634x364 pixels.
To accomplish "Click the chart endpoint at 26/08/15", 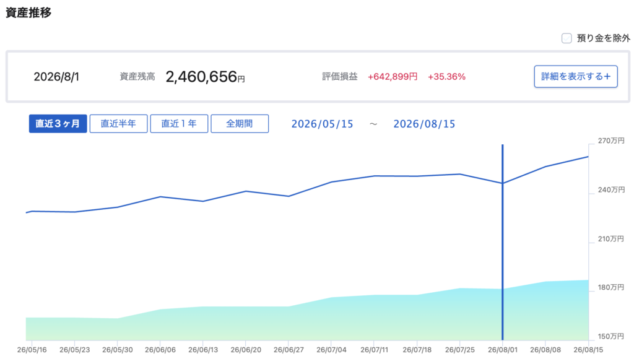I will click(588, 157).
